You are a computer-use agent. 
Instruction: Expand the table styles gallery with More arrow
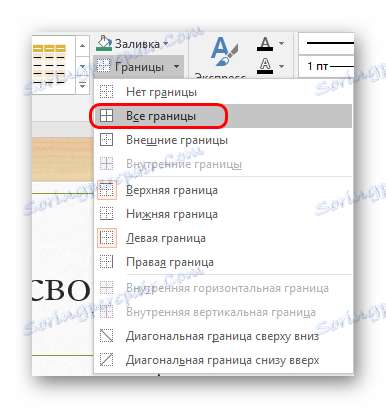click(x=83, y=86)
